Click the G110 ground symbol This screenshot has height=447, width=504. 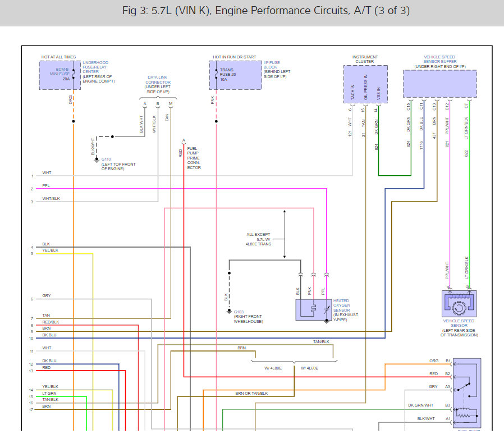pos(97,160)
